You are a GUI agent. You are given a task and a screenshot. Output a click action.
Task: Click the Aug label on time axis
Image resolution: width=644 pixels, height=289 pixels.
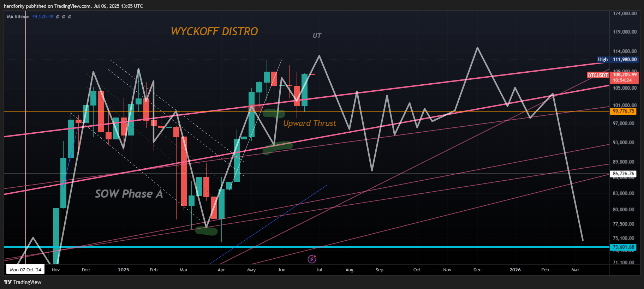click(349, 270)
